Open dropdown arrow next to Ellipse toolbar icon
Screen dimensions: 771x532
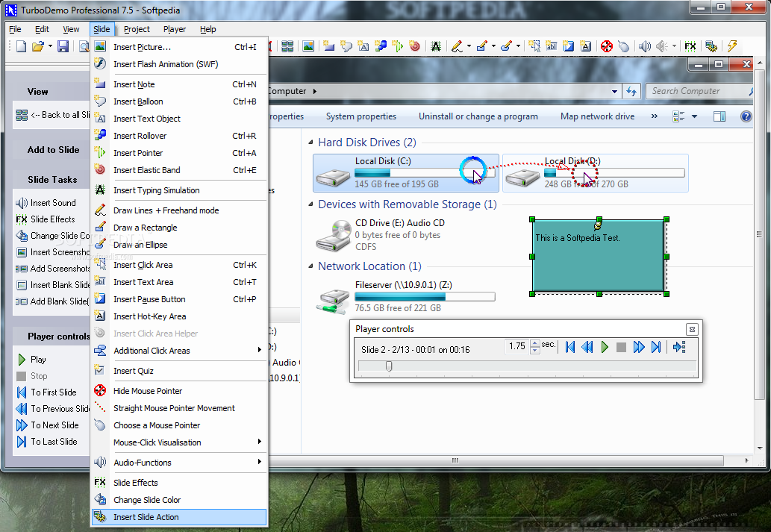(518, 46)
